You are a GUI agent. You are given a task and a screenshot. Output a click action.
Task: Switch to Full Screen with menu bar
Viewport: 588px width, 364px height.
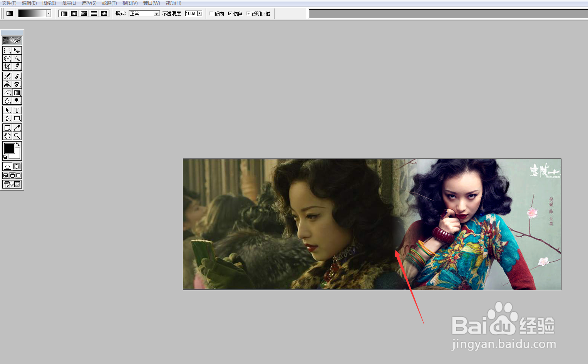click(x=12, y=175)
